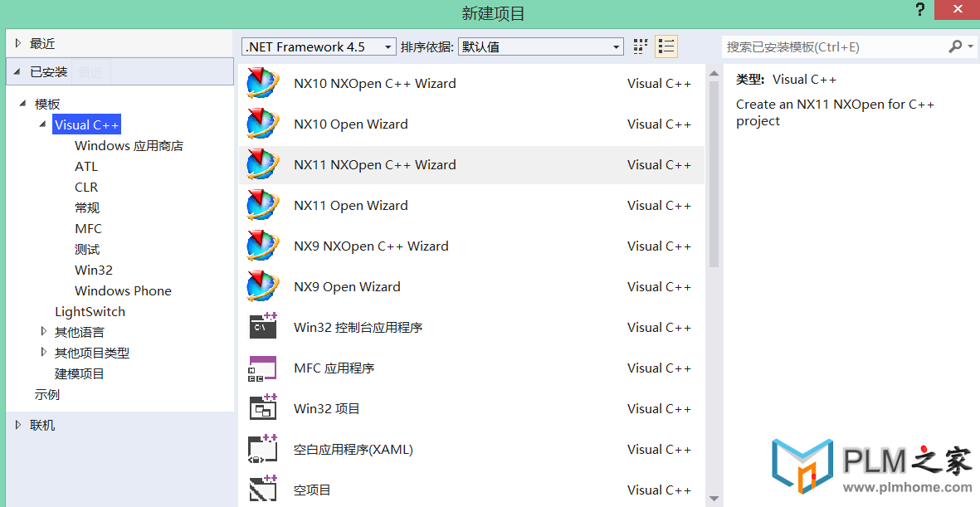Expand the 联机 section

coord(18,425)
